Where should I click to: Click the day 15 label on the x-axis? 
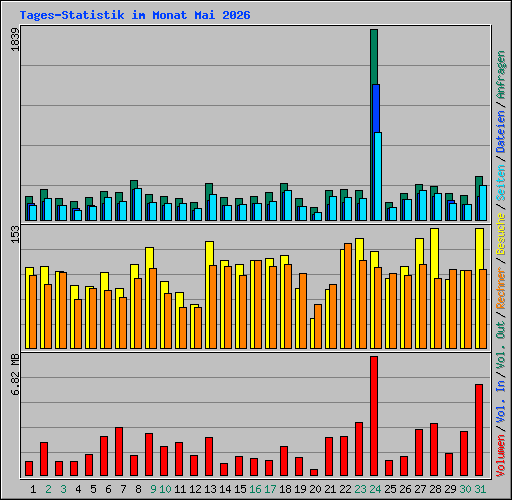[x=240, y=489]
